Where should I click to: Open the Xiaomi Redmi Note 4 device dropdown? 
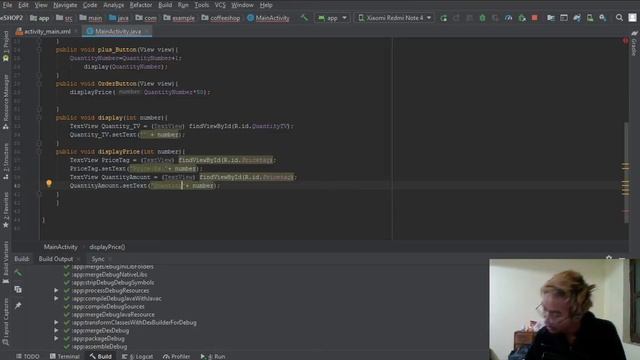395,18
